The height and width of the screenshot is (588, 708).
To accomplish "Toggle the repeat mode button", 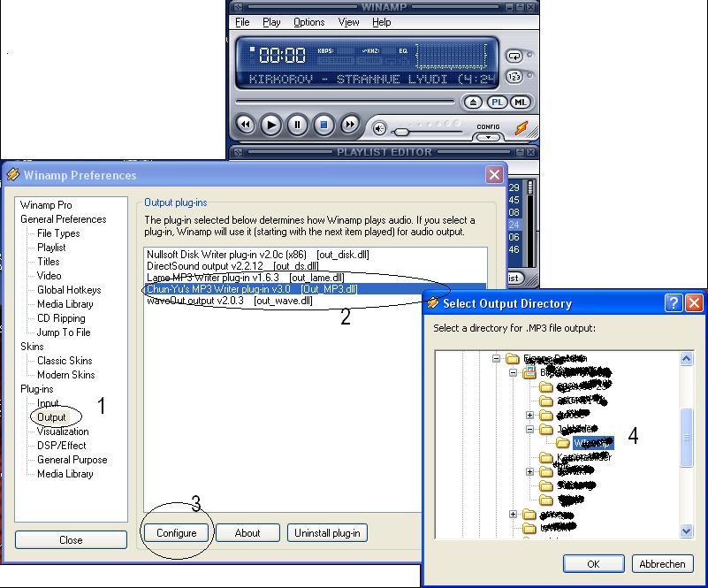I will [x=514, y=56].
